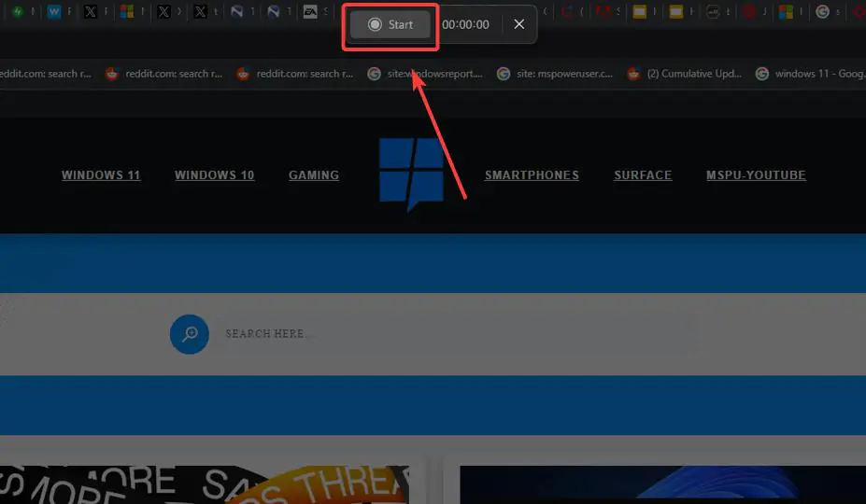
Task: Open the dark blue article thumbnail
Action: pos(662,484)
